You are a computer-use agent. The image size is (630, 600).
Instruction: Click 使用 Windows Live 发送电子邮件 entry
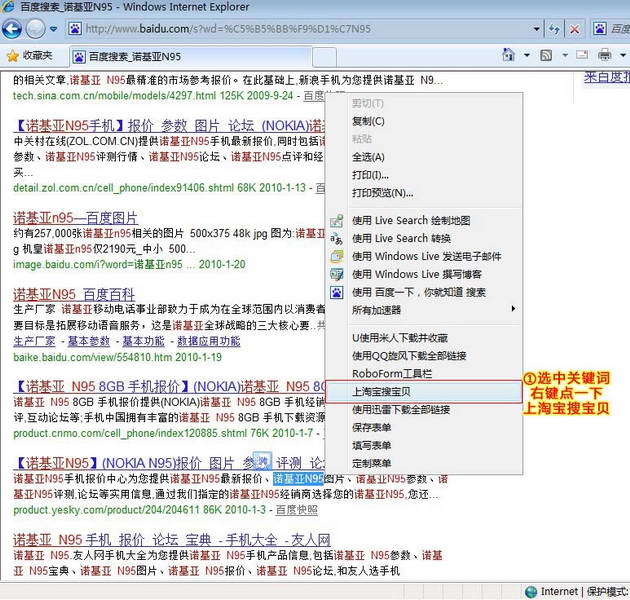[x=426, y=256]
